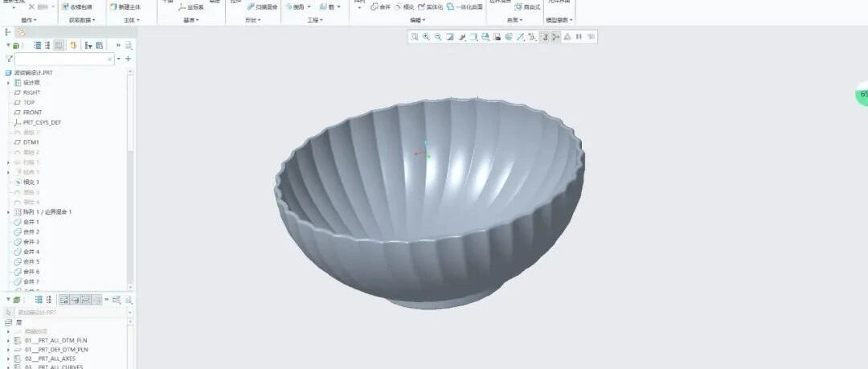Click the model tree columns icon
868x369 pixels.
[47, 46]
